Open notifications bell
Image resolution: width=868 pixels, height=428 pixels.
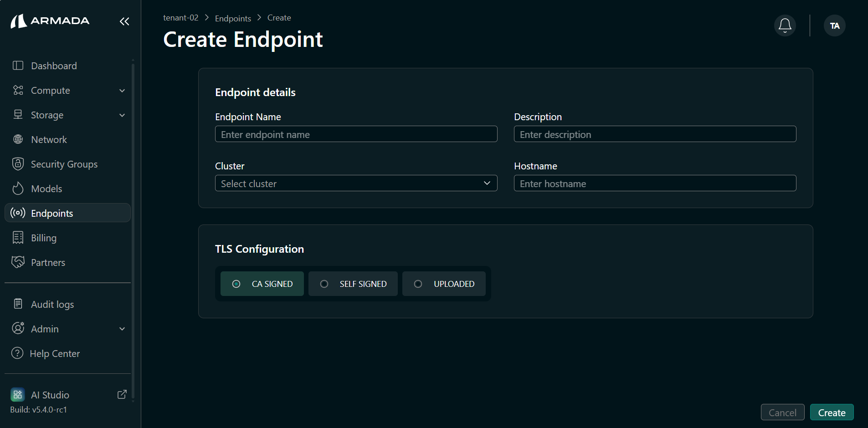pyautogui.click(x=785, y=25)
